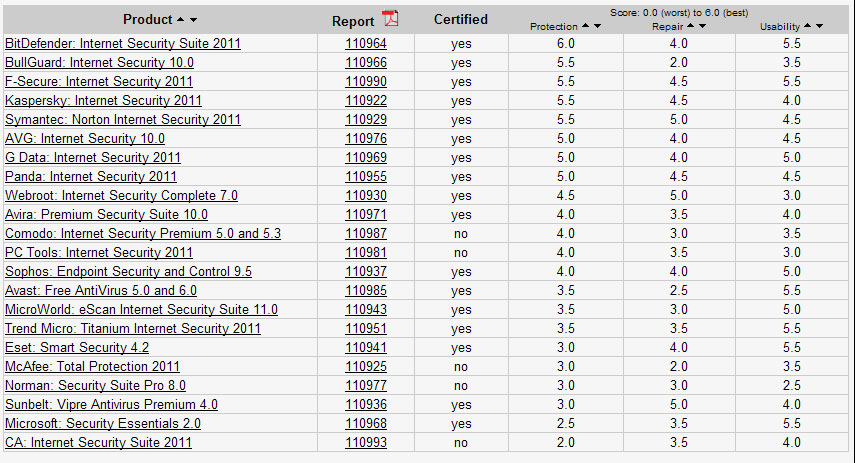
Task: Select Norman's 2.5 Usability score
Action: pos(791,386)
